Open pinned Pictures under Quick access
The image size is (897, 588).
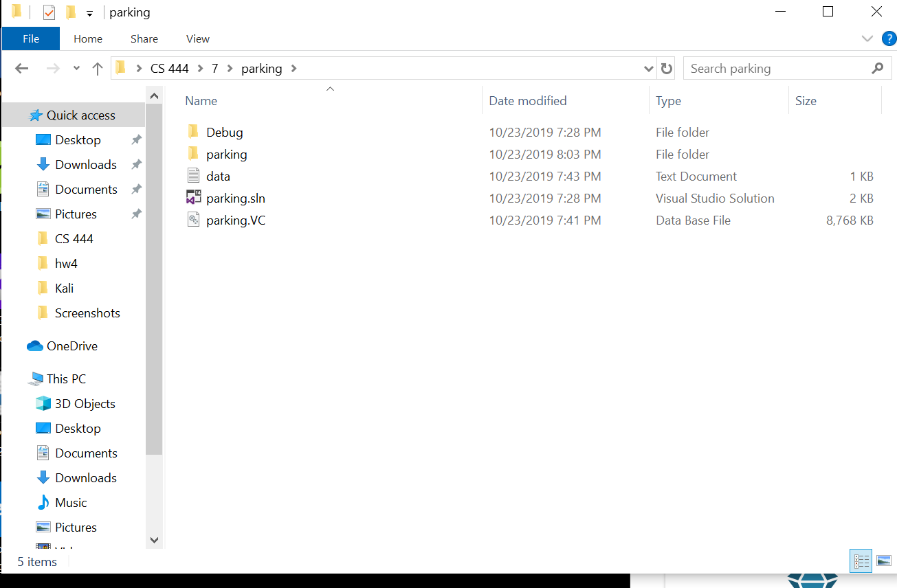click(66, 214)
